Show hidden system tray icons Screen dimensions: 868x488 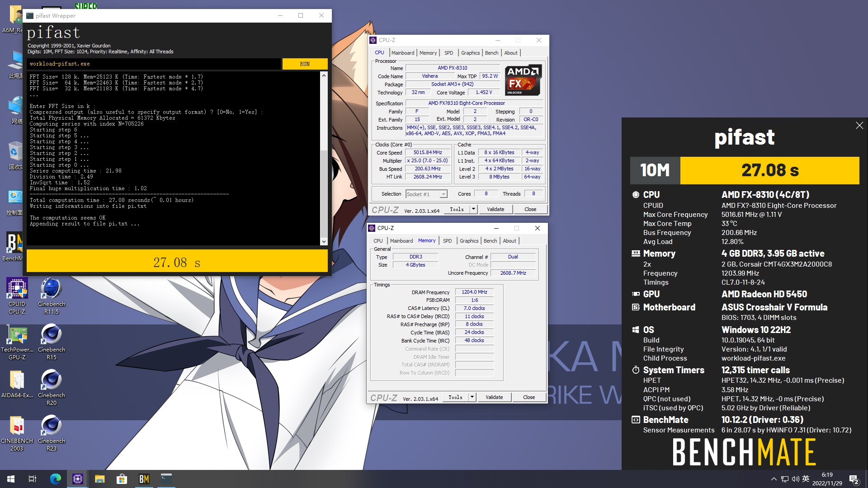coord(774,479)
